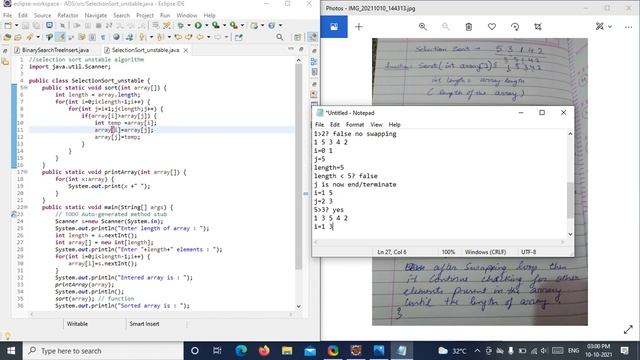Click the Coverage run icon in Eclipse toolbar

click(x=216, y=25)
